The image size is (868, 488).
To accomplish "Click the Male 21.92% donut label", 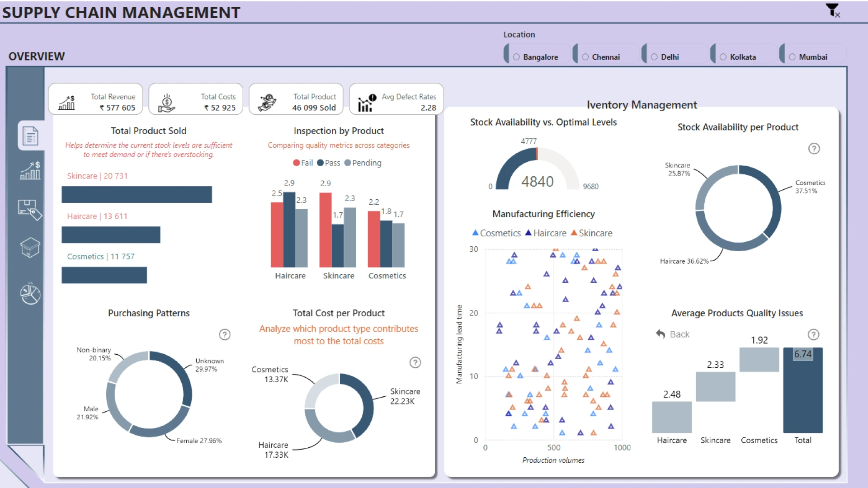I will click(87, 413).
